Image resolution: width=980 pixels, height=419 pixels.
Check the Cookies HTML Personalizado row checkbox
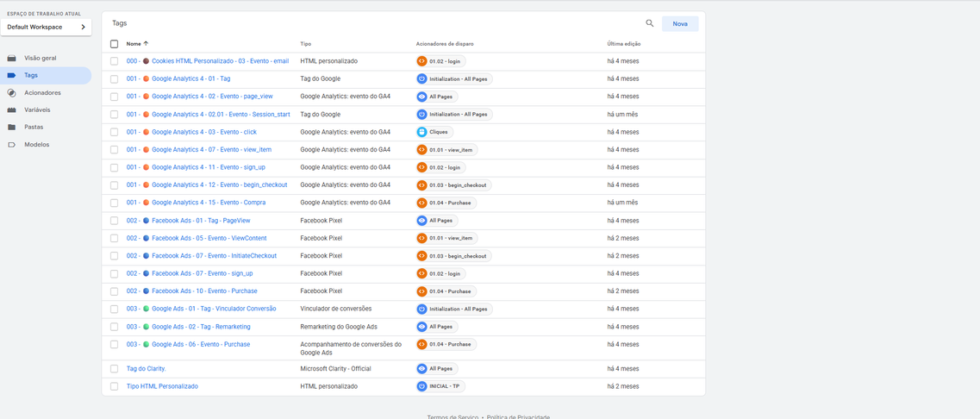coord(114,61)
